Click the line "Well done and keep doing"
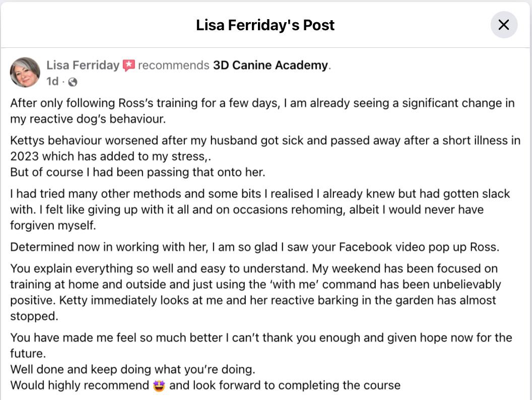The width and height of the screenshot is (532, 400). pos(132,369)
